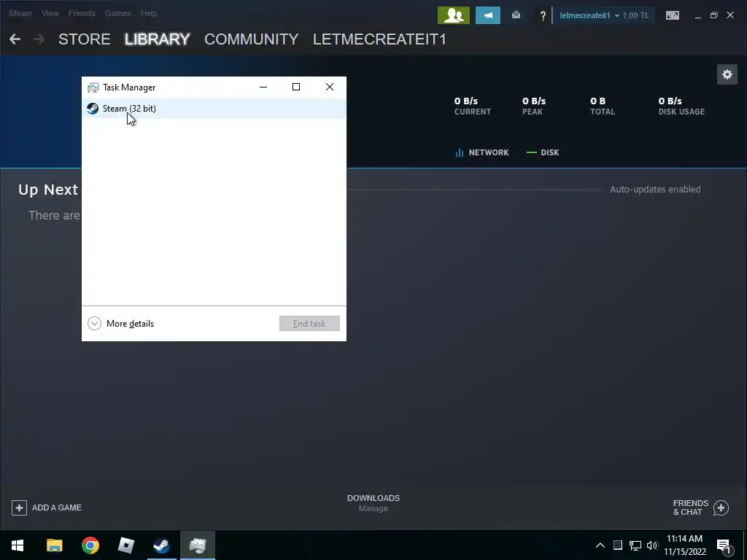Minimize the Task Manager window
Image resolution: width=747 pixels, height=560 pixels.
[263, 87]
